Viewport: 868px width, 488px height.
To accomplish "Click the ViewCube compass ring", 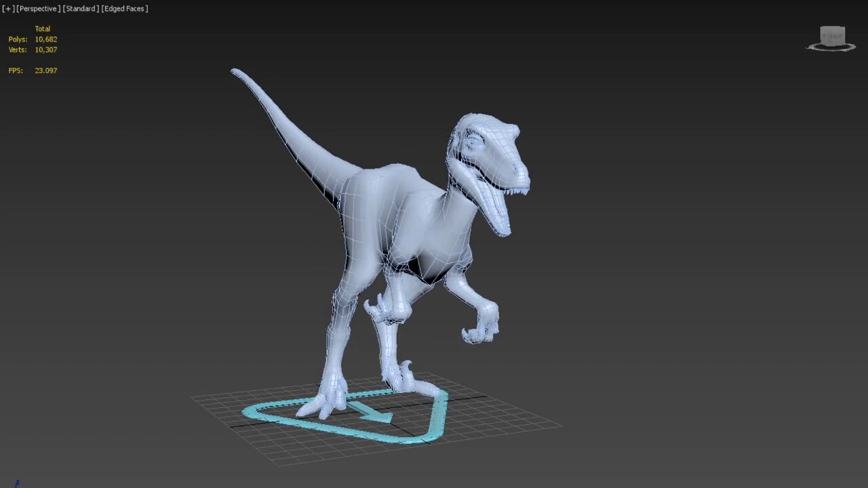I will (831, 50).
